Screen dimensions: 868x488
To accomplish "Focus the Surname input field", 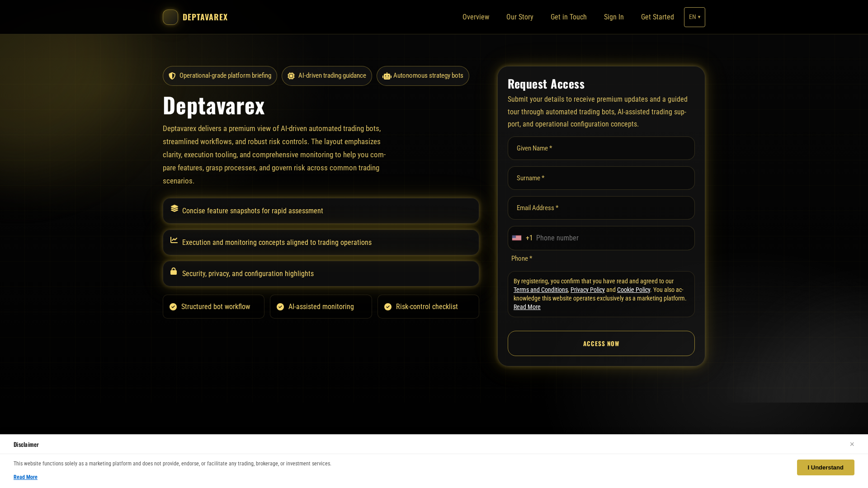I will [x=601, y=178].
